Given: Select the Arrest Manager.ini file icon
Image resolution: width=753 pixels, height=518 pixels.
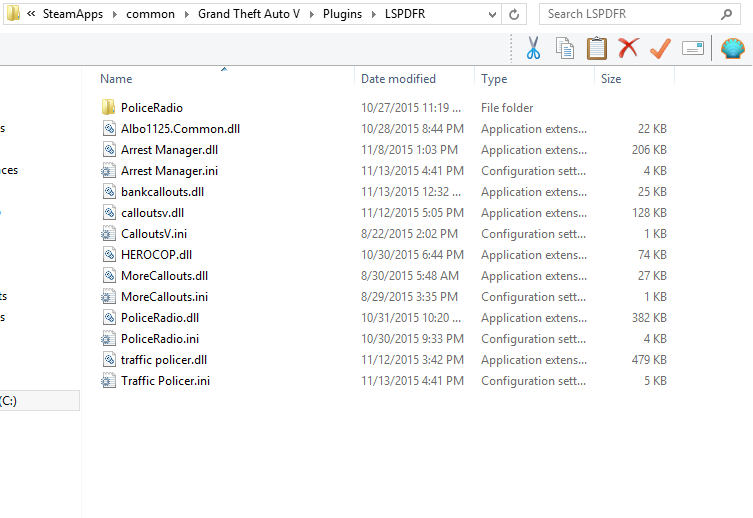Looking at the screenshot, I should tap(108, 170).
